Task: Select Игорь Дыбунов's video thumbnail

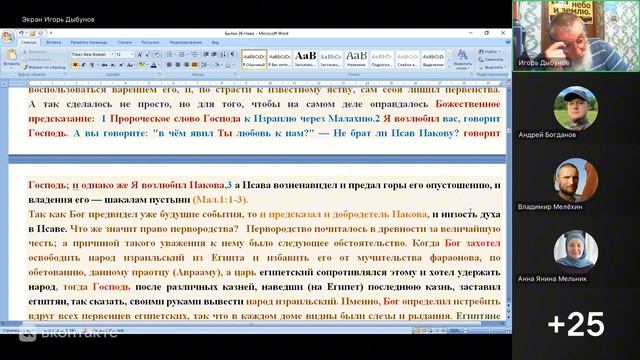Action: (576, 36)
